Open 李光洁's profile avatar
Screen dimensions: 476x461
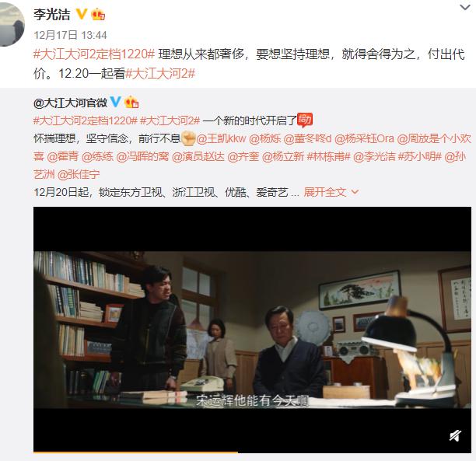pyautogui.click(x=12, y=23)
